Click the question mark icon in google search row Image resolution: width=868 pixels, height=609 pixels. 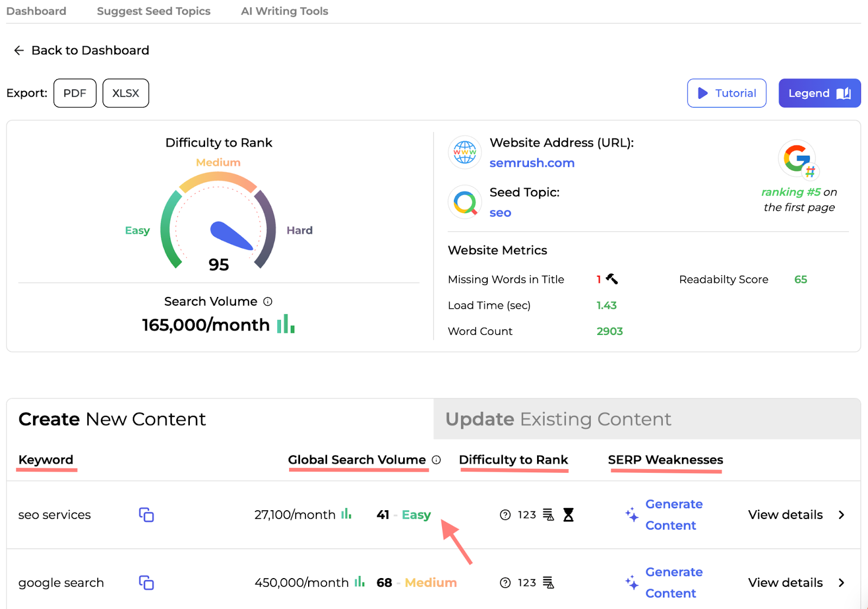pos(505,583)
